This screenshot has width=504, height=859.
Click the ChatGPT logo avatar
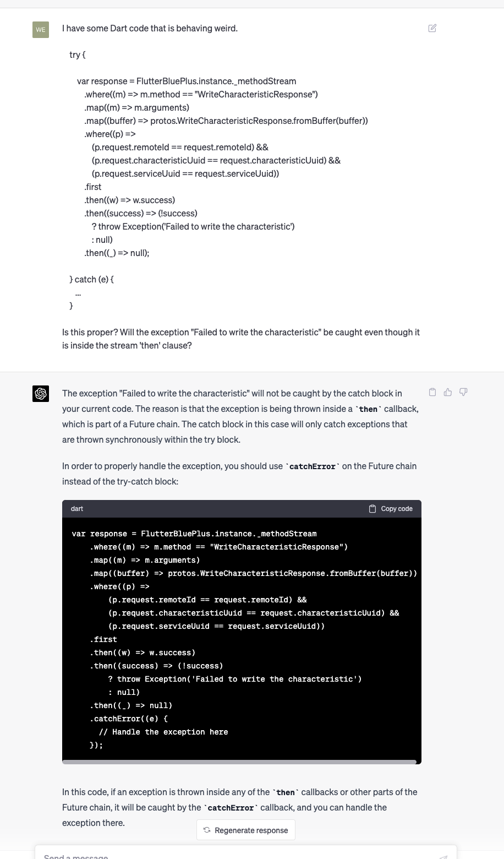(x=41, y=394)
